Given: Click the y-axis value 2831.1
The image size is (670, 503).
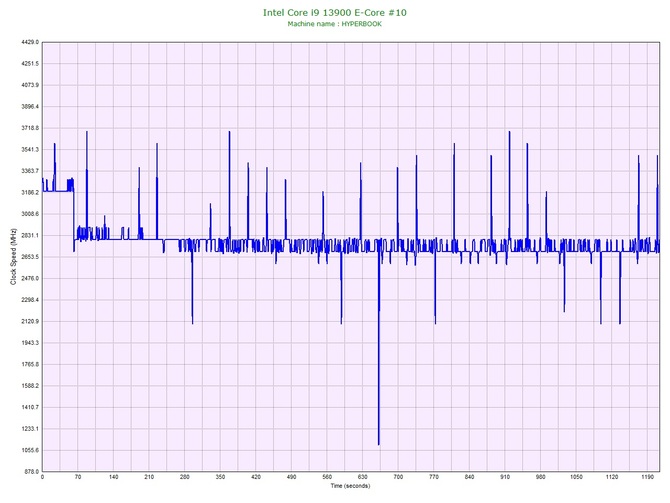Looking at the screenshot, I should [x=30, y=235].
